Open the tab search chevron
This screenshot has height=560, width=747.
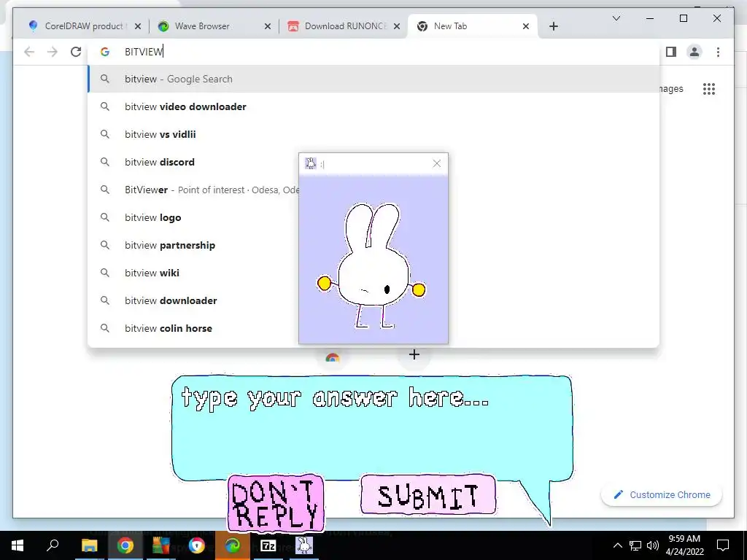click(x=616, y=18)
